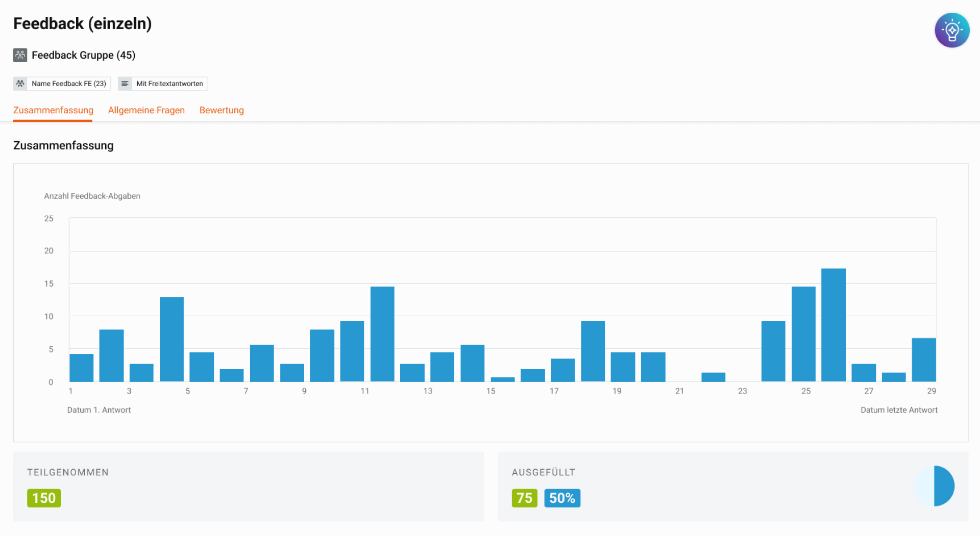Expand the Teilgenommen statistics panel

tap(249, 486)
